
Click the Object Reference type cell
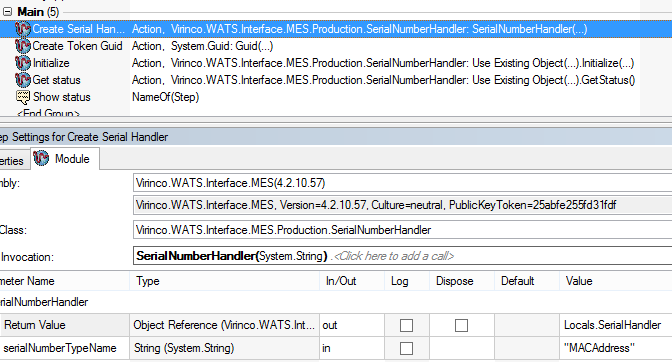click(x=224, y=325)
